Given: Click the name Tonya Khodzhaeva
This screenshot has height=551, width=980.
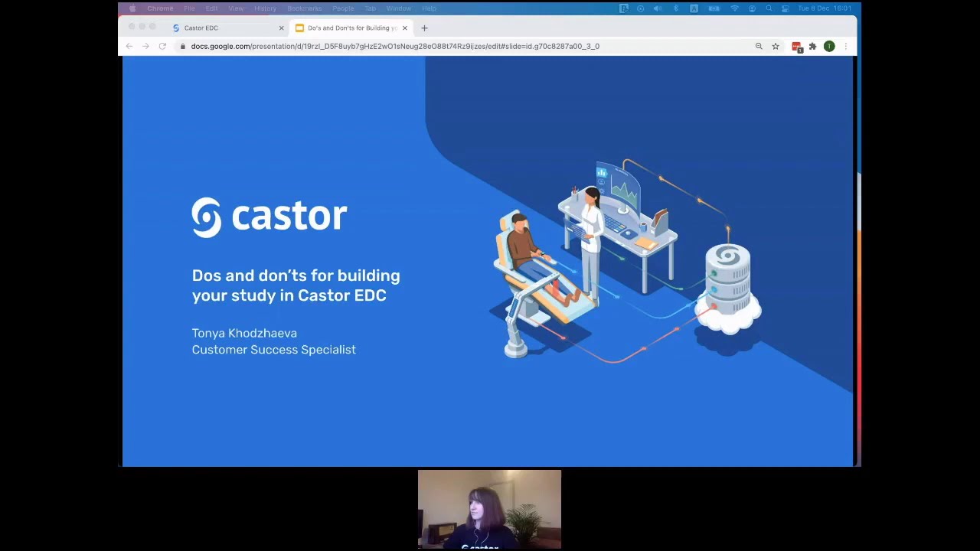Looking at the screenshot, I should pos(244,333).
